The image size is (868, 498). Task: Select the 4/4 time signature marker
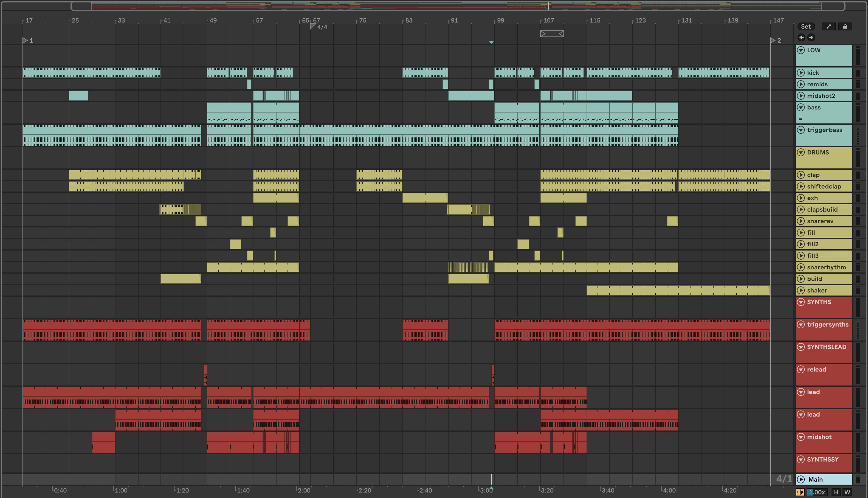(x=319, y=27)
